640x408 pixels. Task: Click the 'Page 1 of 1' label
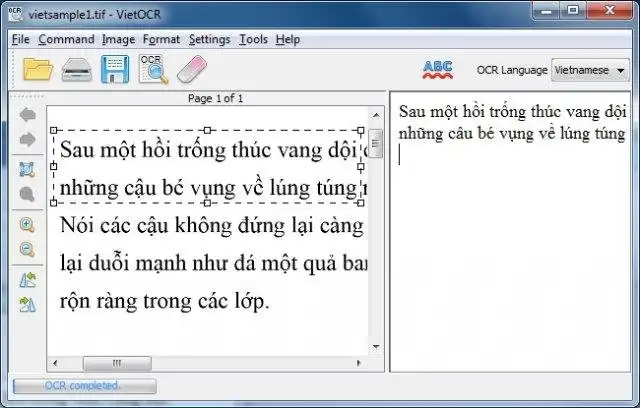pyautogui.click(x=215, y=98)
